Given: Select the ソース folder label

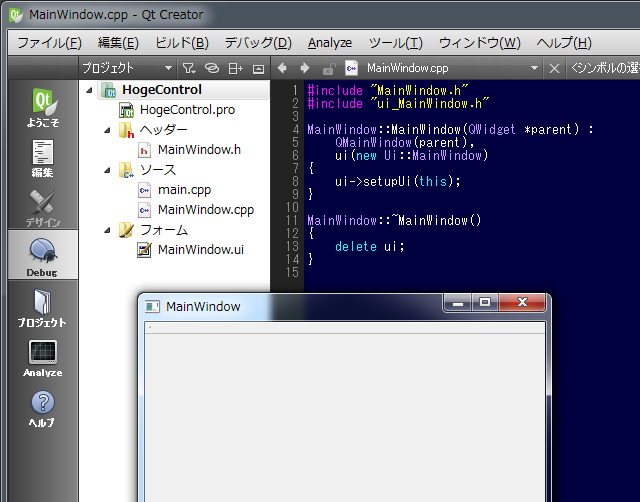Looking at the screenshot, I should [x=158, y=170].
